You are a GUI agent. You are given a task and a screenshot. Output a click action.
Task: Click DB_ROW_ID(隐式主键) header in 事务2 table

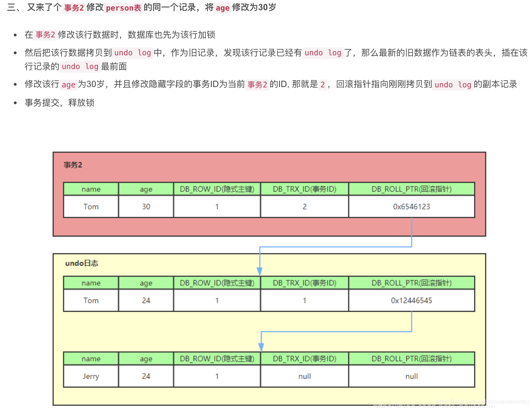click(x=217, y=189)
